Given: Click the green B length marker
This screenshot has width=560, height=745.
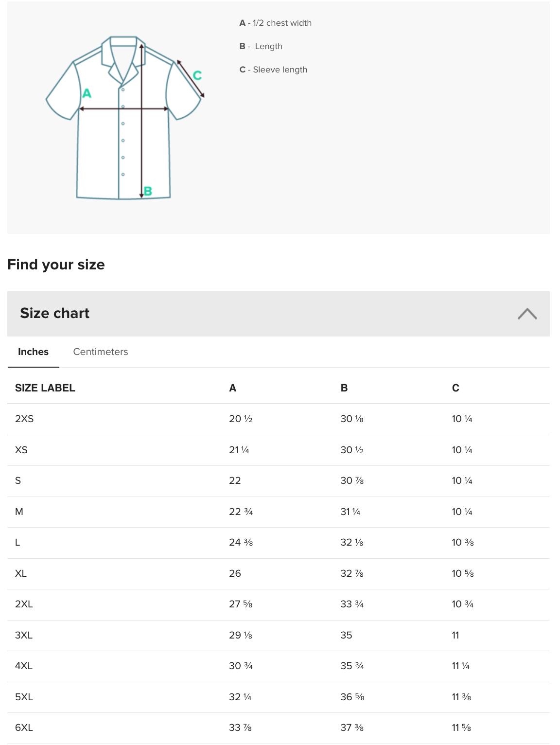Looking at the screenshot, I should point(148,191).
